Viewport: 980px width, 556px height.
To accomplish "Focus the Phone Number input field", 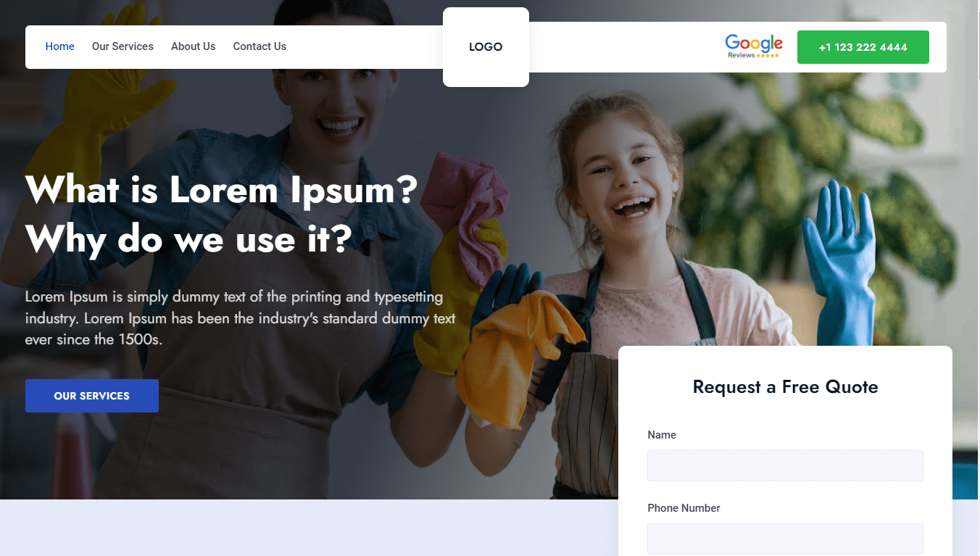I will click(785, 539).
